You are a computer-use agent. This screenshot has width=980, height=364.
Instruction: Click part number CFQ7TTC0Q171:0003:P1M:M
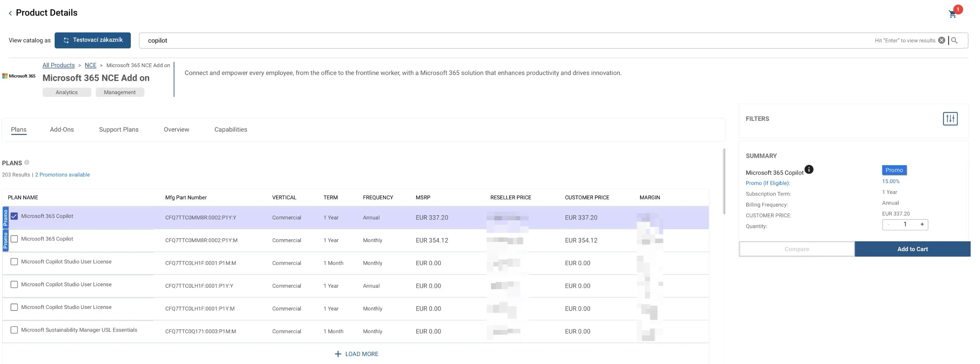click(x=201, y=331)
